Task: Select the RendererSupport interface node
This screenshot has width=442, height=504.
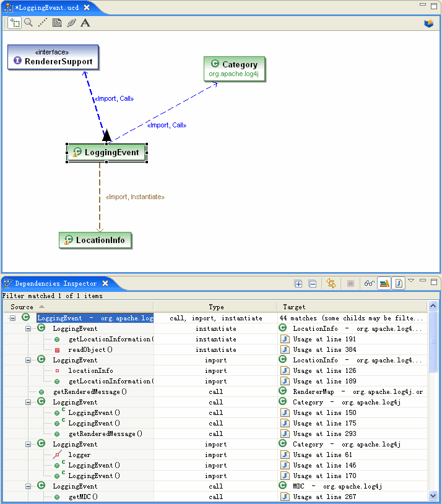Action: [53, 58]
